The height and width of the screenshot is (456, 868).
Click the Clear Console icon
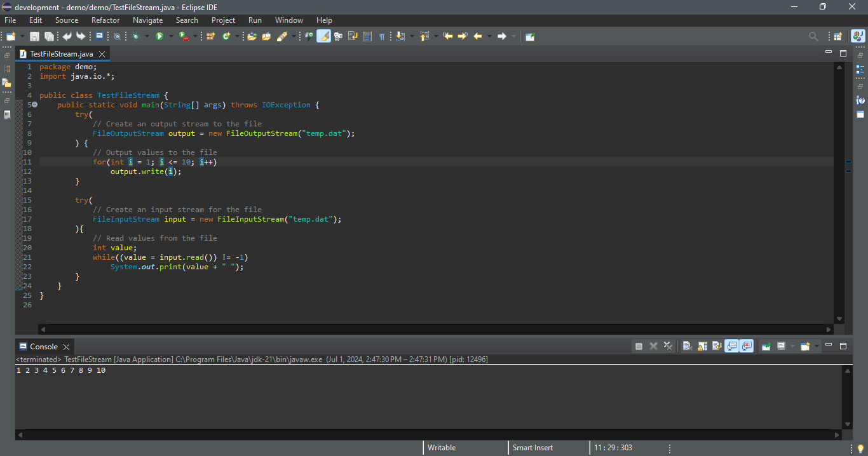click(687, 346)
